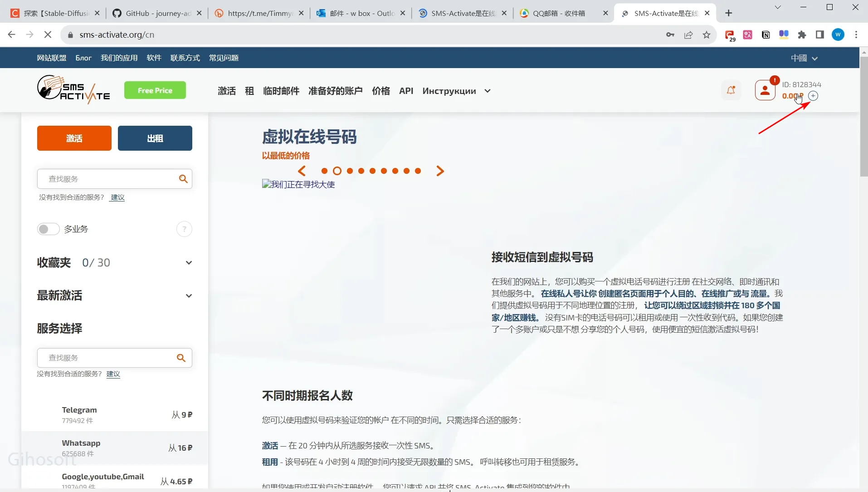Click search magnifier in top service search
868x492 pixels.
tap(183, 179)
